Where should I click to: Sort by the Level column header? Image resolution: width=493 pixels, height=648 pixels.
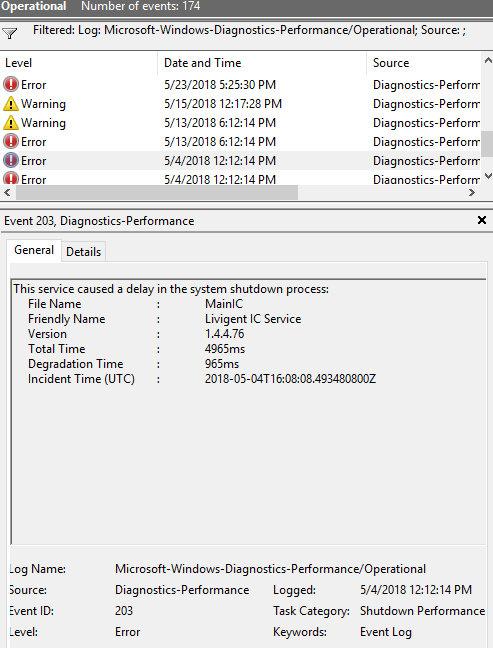79,63
